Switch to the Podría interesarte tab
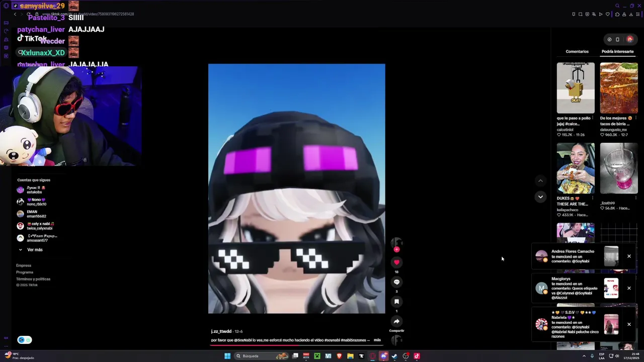Screen dimensions: 644x362 click(x=617, y=51)
